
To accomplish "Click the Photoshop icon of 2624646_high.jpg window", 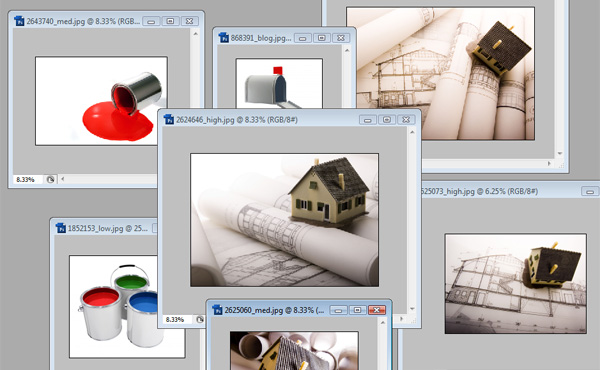I will pyautogui.click(x=169, y=120).
